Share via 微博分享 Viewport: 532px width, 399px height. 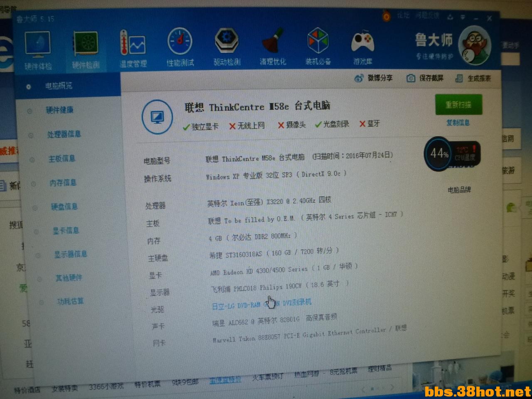coord(374,78)
